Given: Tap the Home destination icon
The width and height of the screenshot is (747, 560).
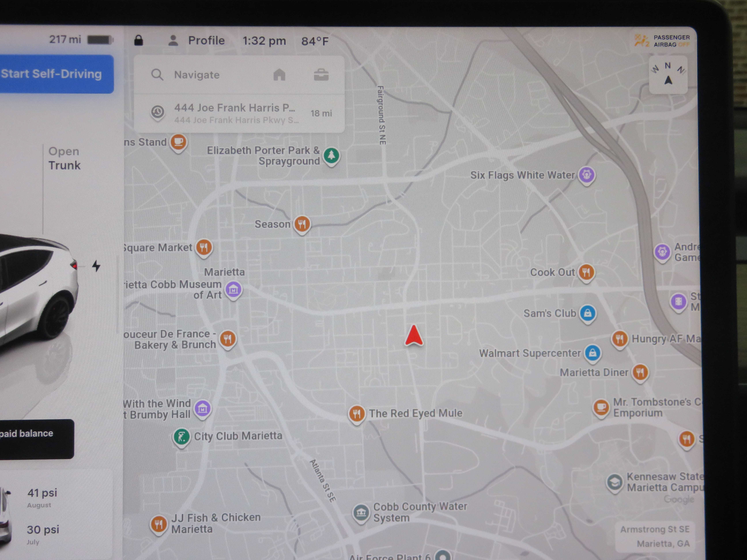Looking at the screenshot, I should coord(279,75).
